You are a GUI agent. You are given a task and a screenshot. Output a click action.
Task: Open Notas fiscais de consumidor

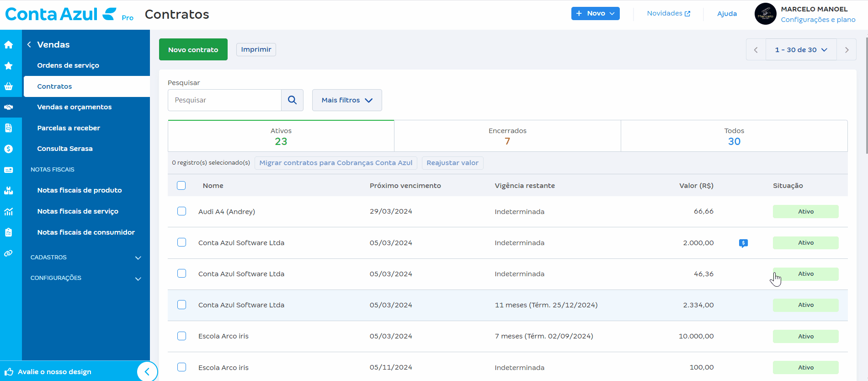86,232
